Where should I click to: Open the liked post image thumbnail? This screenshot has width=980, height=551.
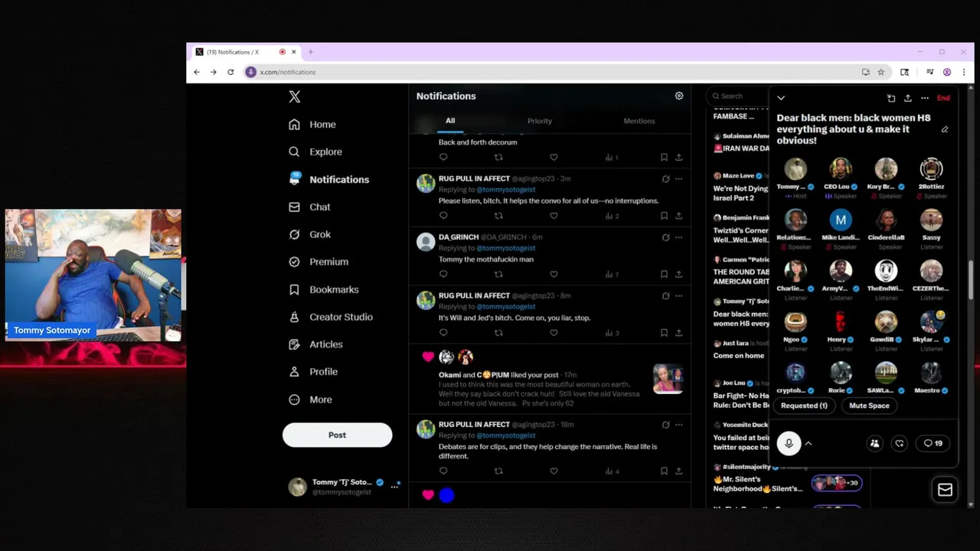click(x=668, y=378)
